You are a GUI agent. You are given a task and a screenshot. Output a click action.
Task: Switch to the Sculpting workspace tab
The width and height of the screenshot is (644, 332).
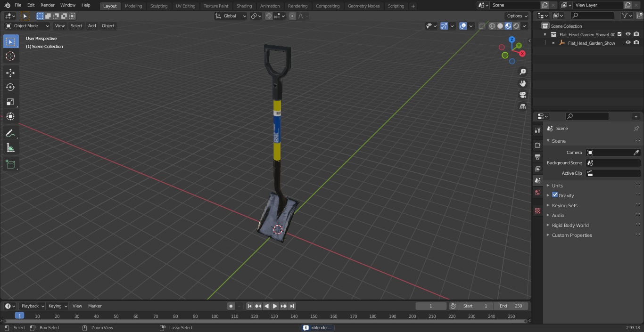(x=159, y=6)
